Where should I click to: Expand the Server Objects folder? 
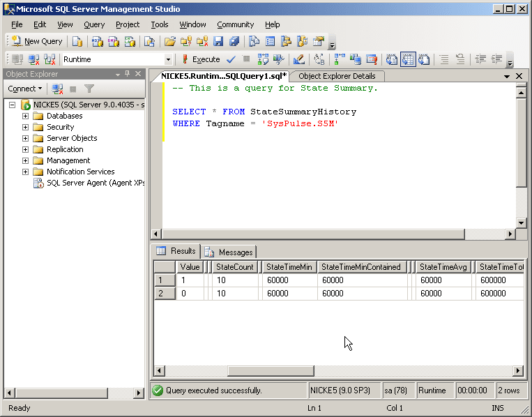(x=25, y=139)
